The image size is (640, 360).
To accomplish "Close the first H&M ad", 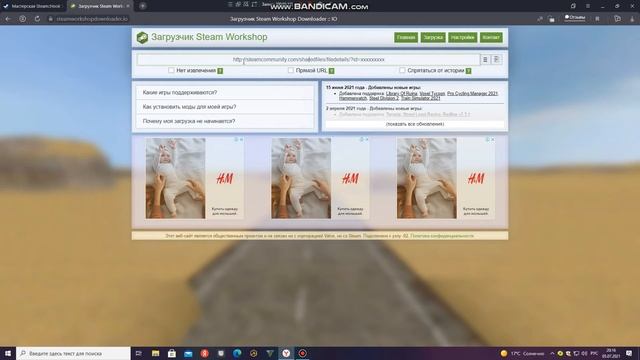I will tap(241, 140).
